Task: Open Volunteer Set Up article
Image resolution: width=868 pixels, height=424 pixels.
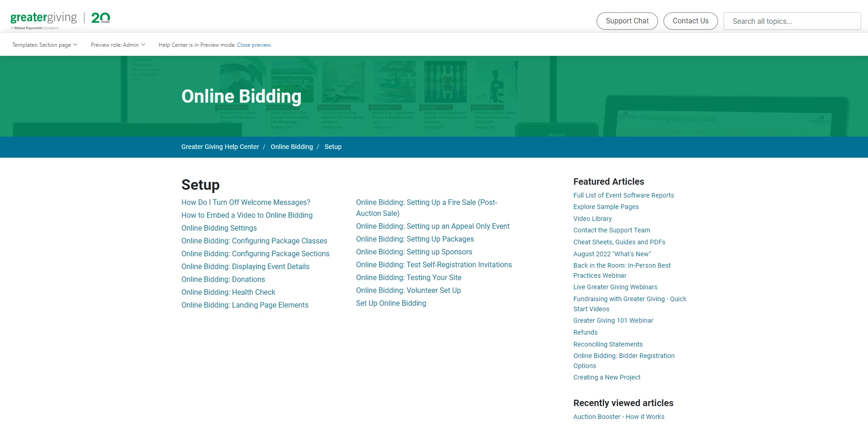Action: coord(409,290)
